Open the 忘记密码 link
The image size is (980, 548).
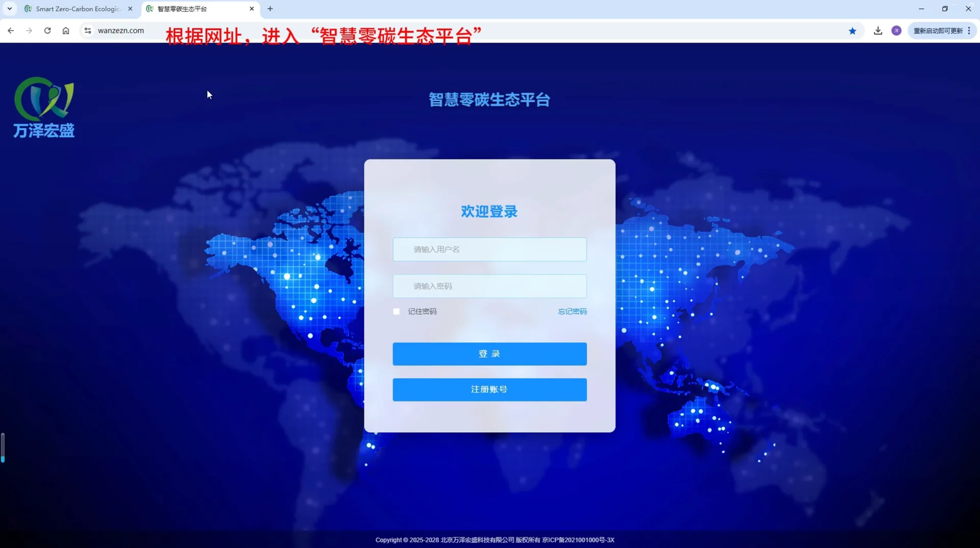tap(572, 311)
